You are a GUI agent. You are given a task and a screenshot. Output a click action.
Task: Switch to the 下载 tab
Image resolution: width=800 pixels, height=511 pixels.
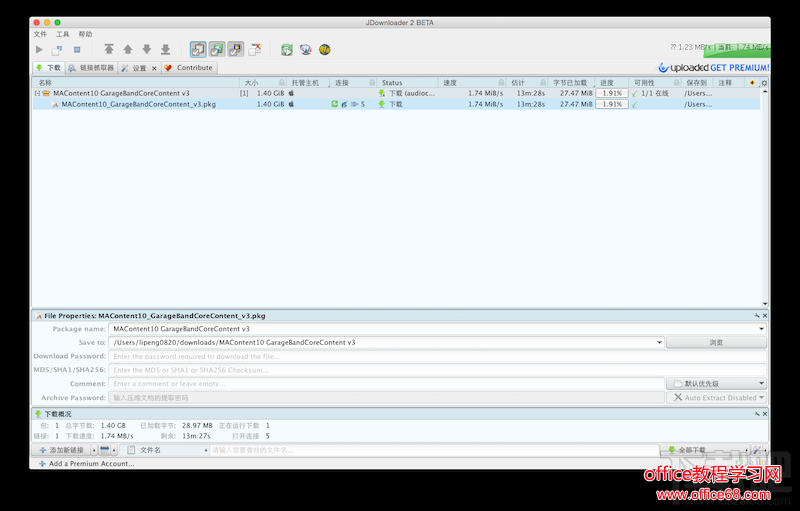click(49, 68)
